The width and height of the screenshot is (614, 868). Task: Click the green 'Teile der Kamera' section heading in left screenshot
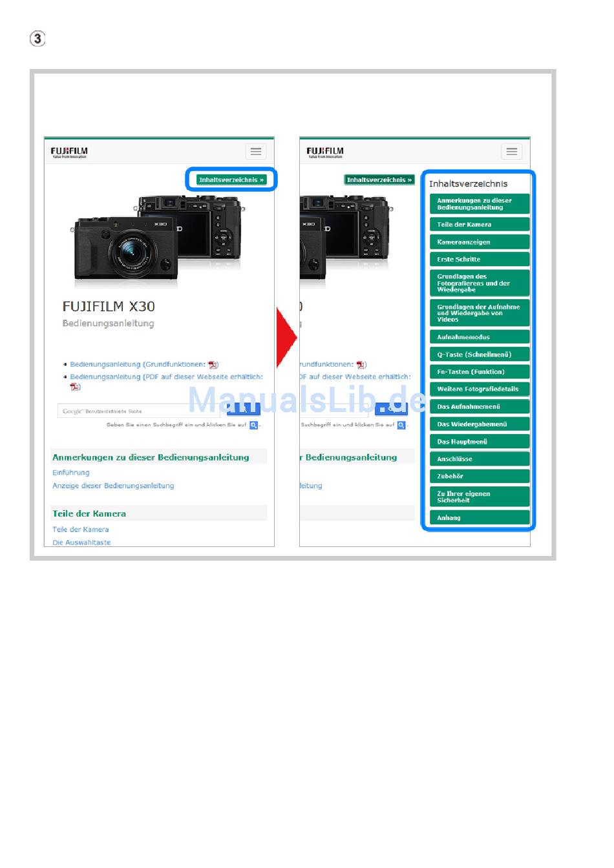89,513
